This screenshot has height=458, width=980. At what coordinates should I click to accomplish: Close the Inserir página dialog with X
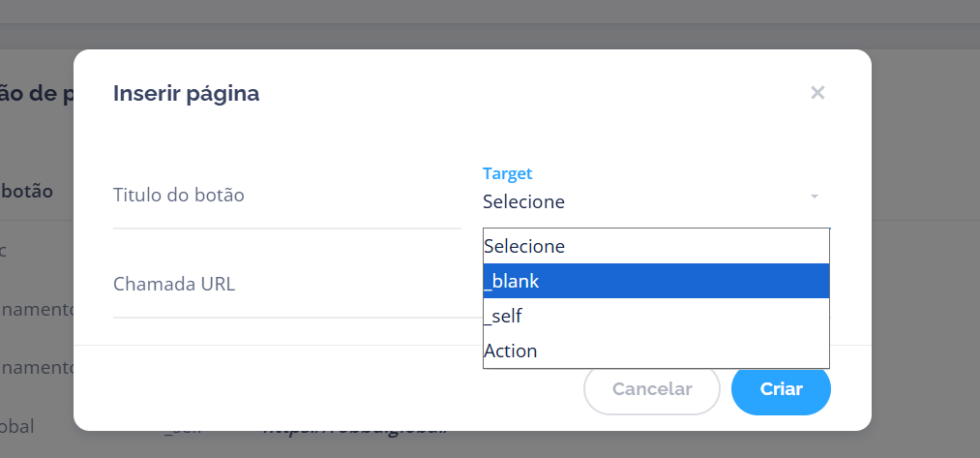pos(817,93)
